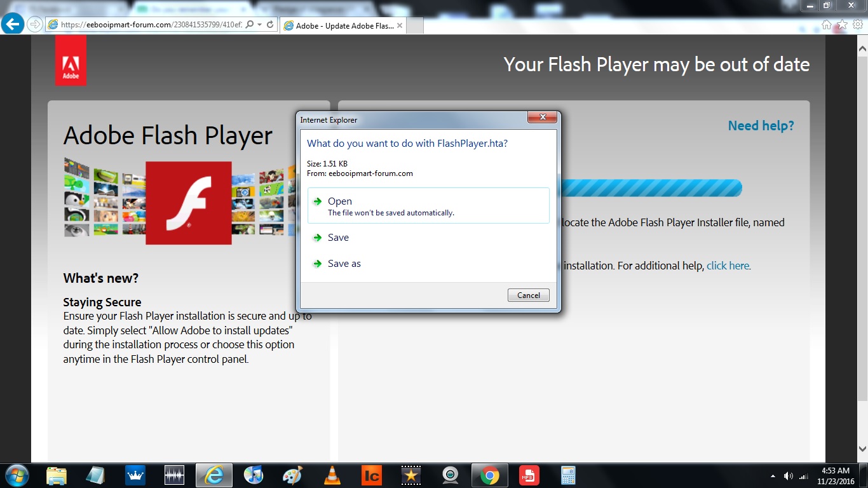The image size is (868, 488).
Task: Open the notepad-style app in taskbar
Action: [x=95, y=475]
